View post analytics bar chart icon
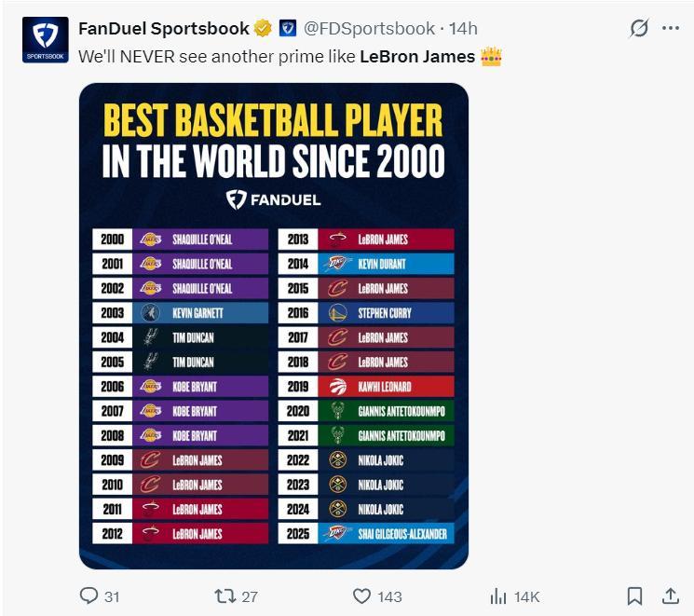Viewport: 694px width, 616px height. click(498, 595)
